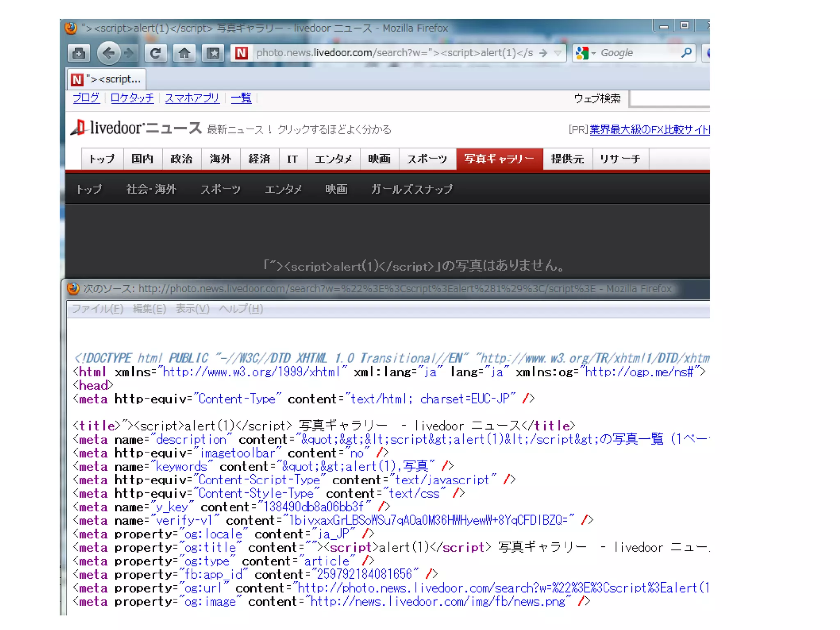Open the ロケタッチ link
Screen dimensions: 840x630
[x=132, y=98]
